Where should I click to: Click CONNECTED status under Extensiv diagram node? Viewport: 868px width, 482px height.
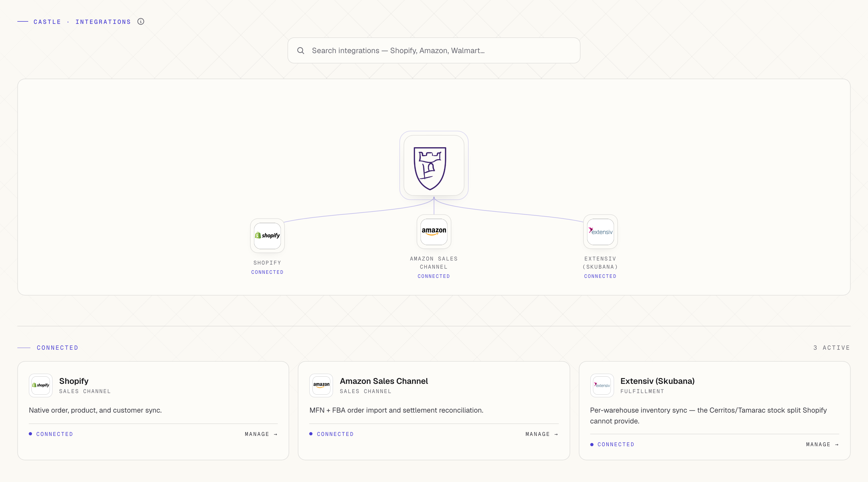click(x=600, y=276)
